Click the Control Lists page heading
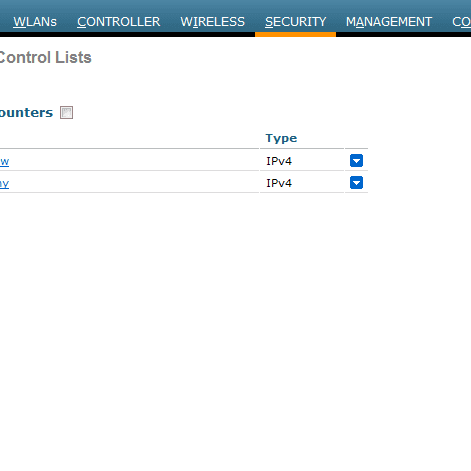 [x=45, y=58]
